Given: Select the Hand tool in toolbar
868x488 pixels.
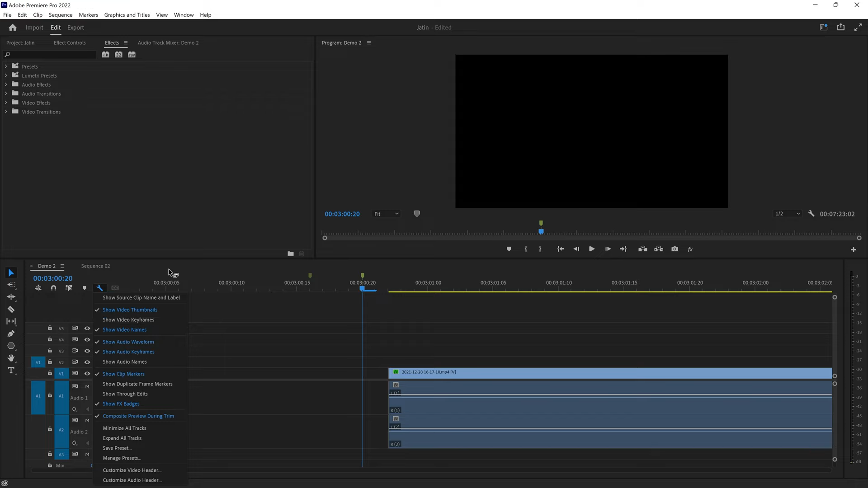Looking at the screenshot, I should [11, 357].
